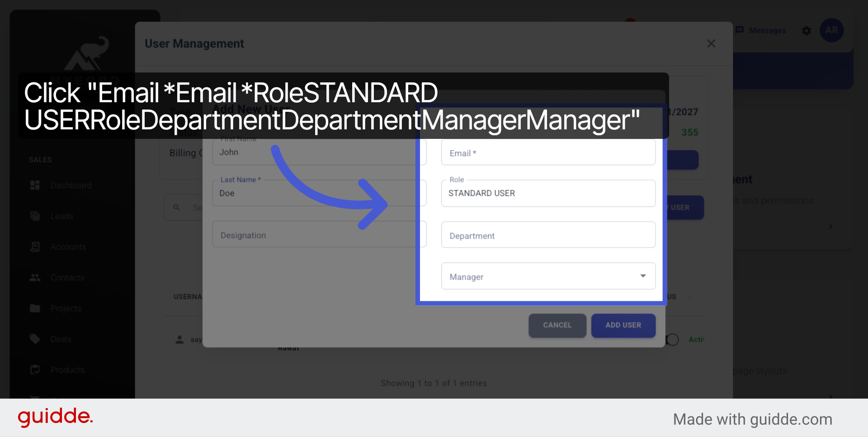Open the AR profile avatar

pos(831,30)
